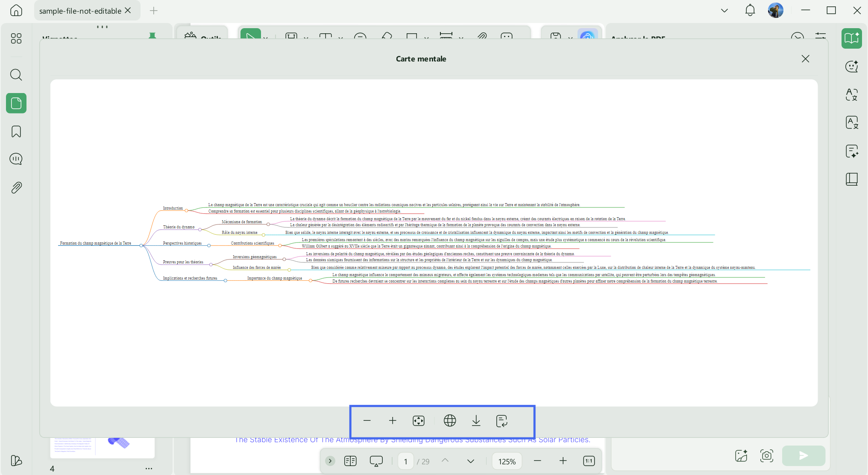Image resolution: width=868 pixels, height=475 pixels.
Task: Click the page number input field
Action: click(x=406, y=461)
